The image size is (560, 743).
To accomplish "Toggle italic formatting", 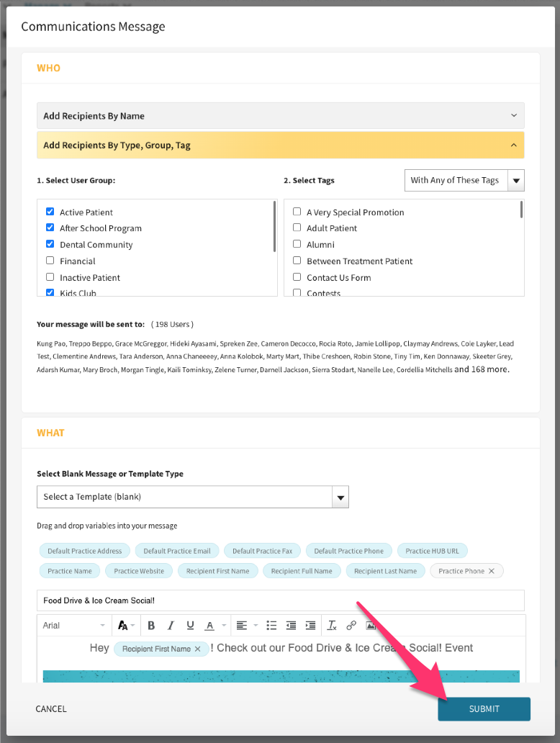I will pos(171,626).
